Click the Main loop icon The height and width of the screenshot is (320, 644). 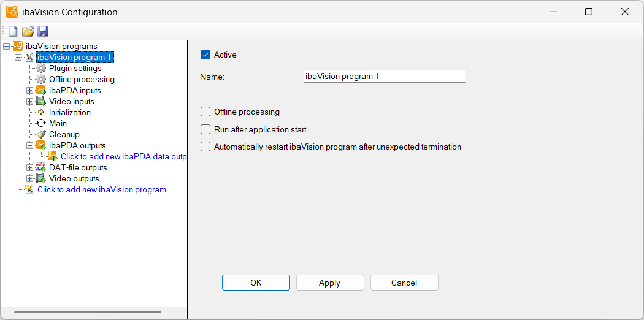41,123
